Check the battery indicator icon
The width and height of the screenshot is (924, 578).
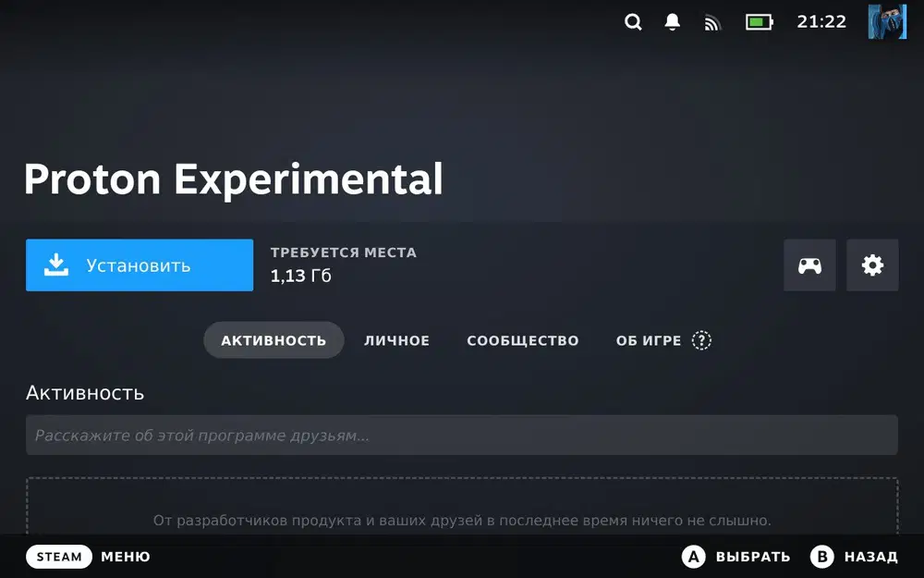(759, 22)
